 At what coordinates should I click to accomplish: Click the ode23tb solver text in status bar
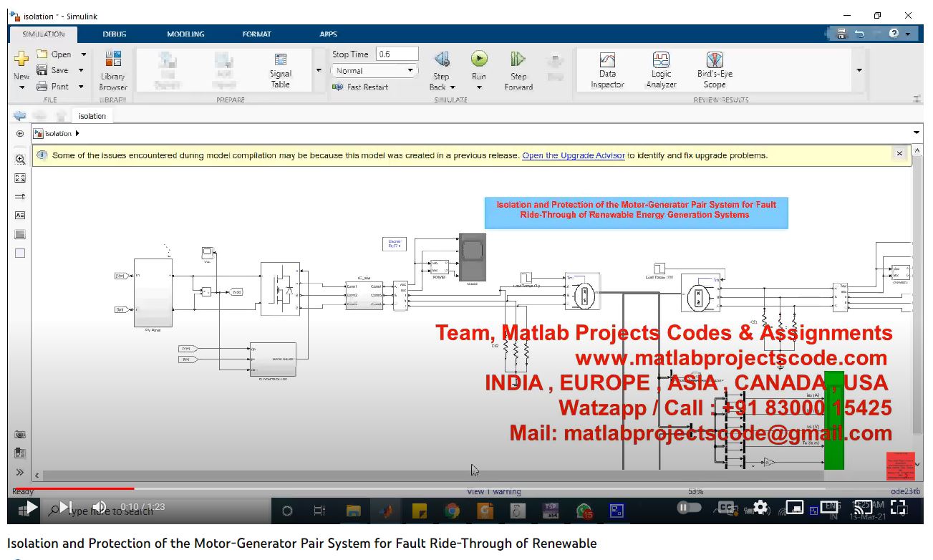coord(905,491)
